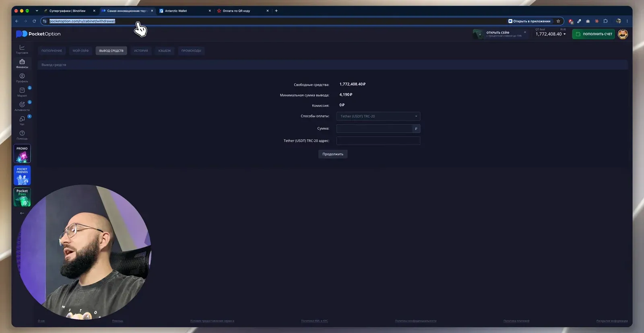Open the Pocket Friends banner
This screenshot has width=644, height=333.
tap(22, 175)
